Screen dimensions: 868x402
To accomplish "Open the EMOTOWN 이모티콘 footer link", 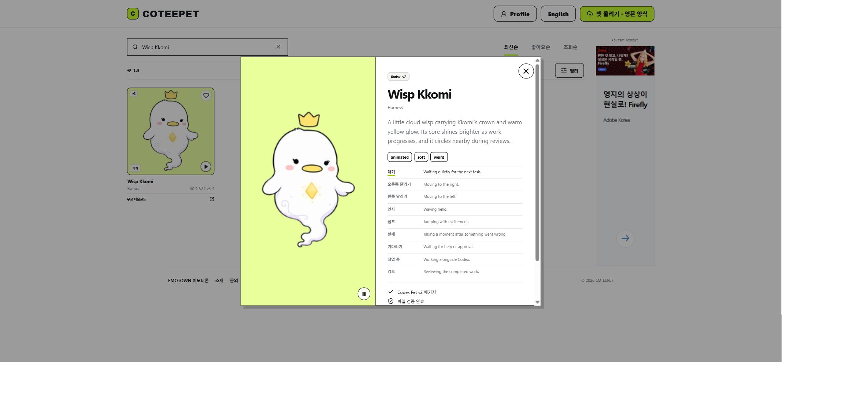I will [188, 281].
